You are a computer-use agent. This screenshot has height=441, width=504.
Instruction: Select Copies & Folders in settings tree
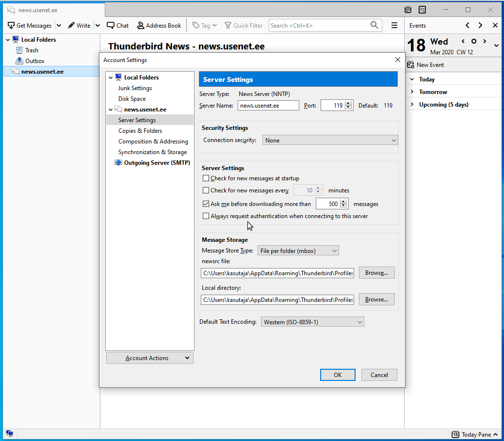[140, 131]
